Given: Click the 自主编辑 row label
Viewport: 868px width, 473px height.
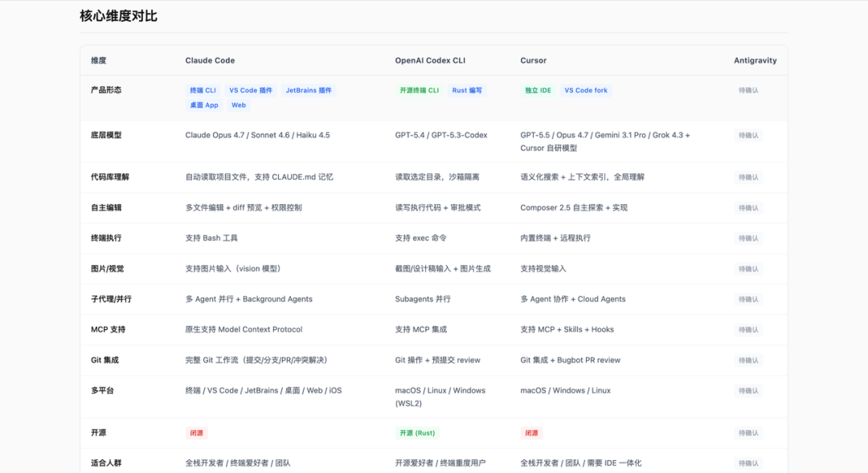Looking at the screenshot, I should pos(106,207).
